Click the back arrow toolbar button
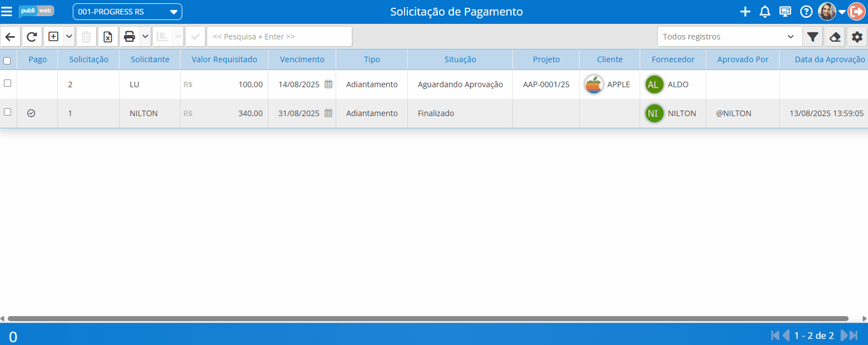The height and width of the screenshot is (345, 868). coord(10,37)
